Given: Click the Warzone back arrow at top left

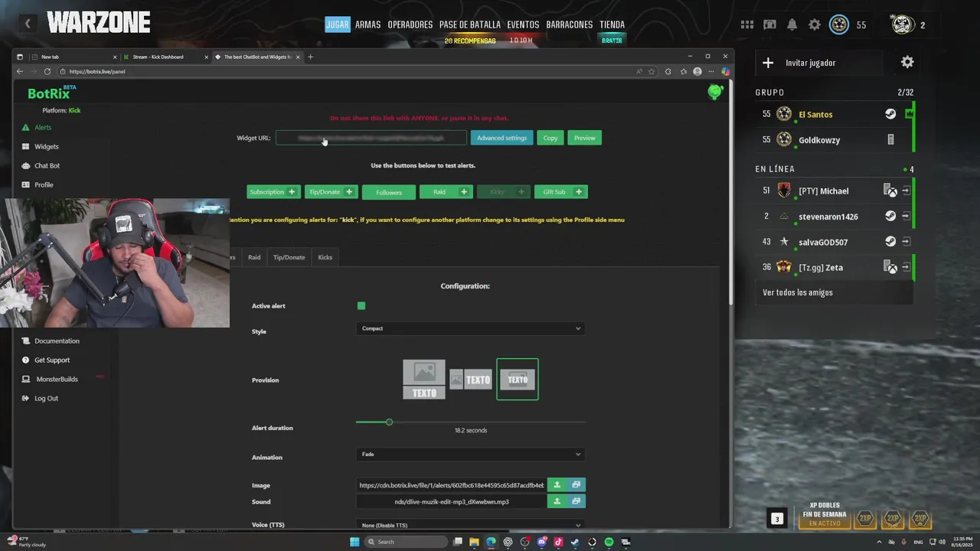Looking at the screenshot, I should pos(28,24).
